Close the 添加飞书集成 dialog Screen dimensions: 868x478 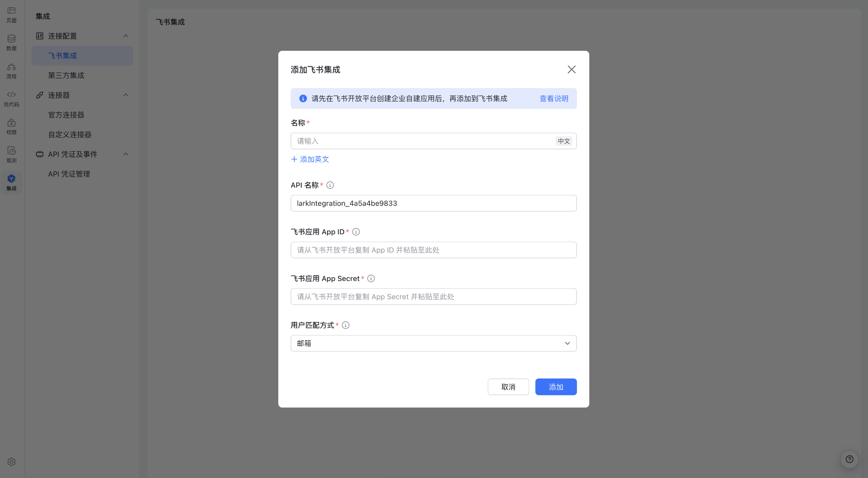pyautogui.click(x=572, y=70)
